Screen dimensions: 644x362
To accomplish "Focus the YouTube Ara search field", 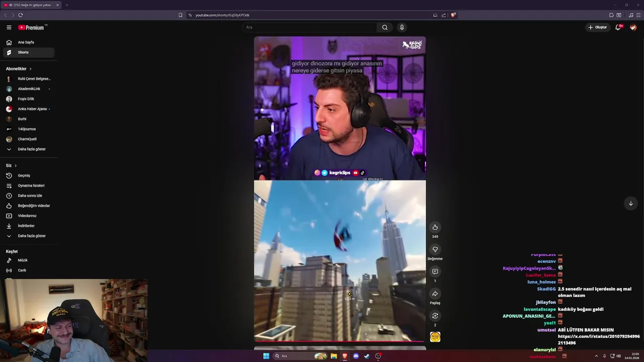I will coord(309,27).
